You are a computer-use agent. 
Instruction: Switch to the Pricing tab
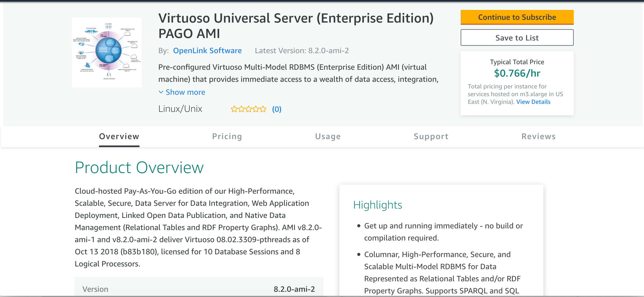coord(227,136)
